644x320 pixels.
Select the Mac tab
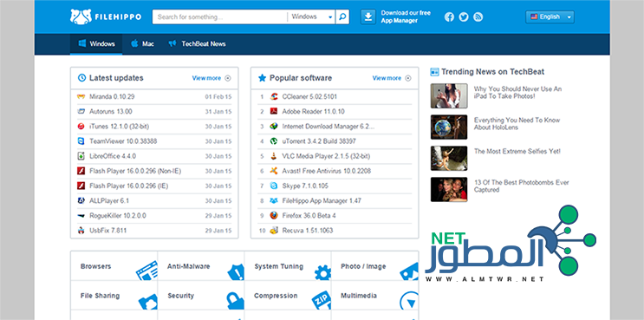142,44
